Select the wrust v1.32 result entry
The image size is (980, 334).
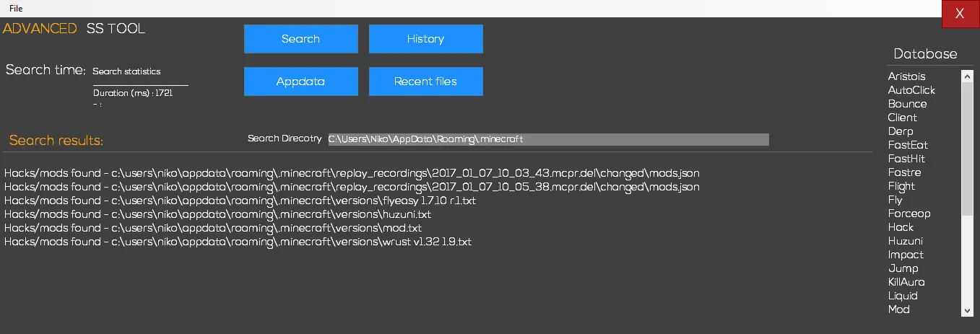point(238,242)
